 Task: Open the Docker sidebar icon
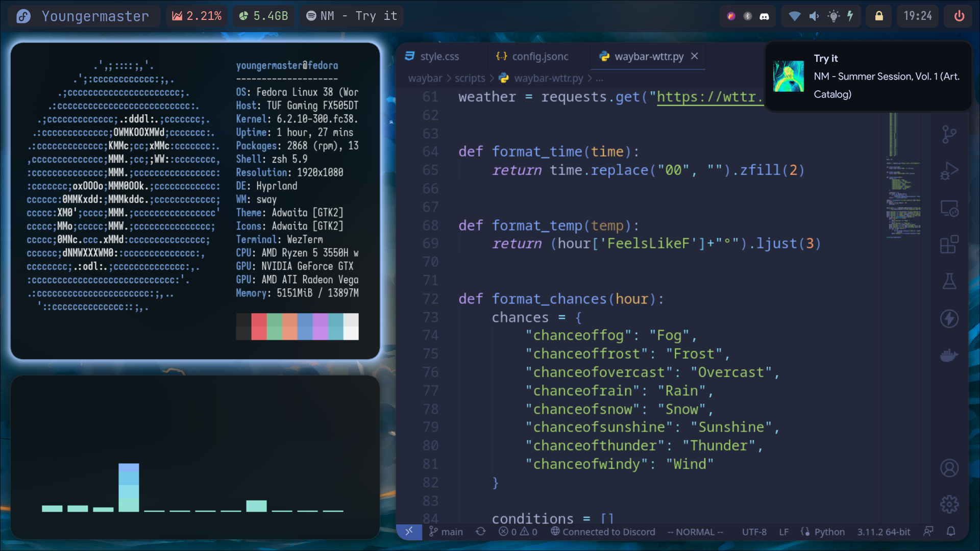point(949,355)
